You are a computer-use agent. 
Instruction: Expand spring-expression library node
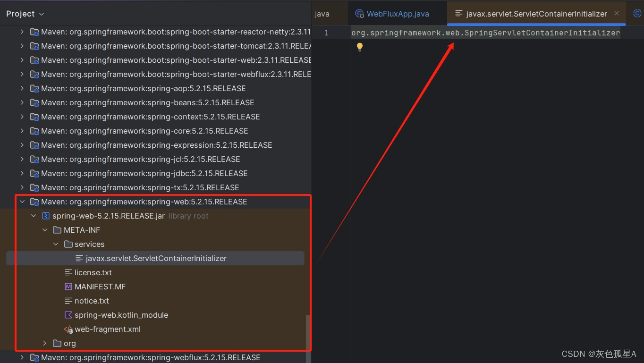tap(22, 145)
